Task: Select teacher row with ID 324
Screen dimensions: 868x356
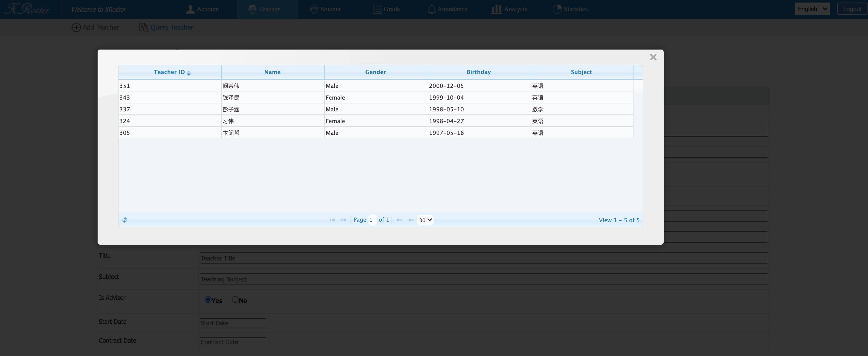Action: [x=376, y=121]
